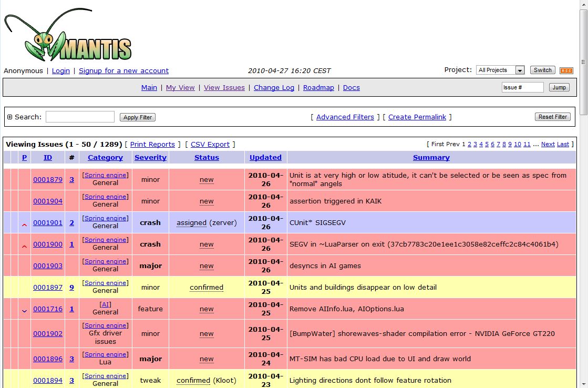This screenshot has height=388, width=588.
Task: Go to Roadmap menu item
Action: 318,88
